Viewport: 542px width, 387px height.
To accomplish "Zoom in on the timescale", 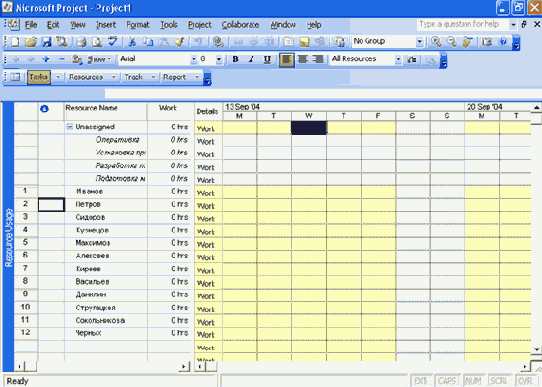I will click(x=436, y=42).
